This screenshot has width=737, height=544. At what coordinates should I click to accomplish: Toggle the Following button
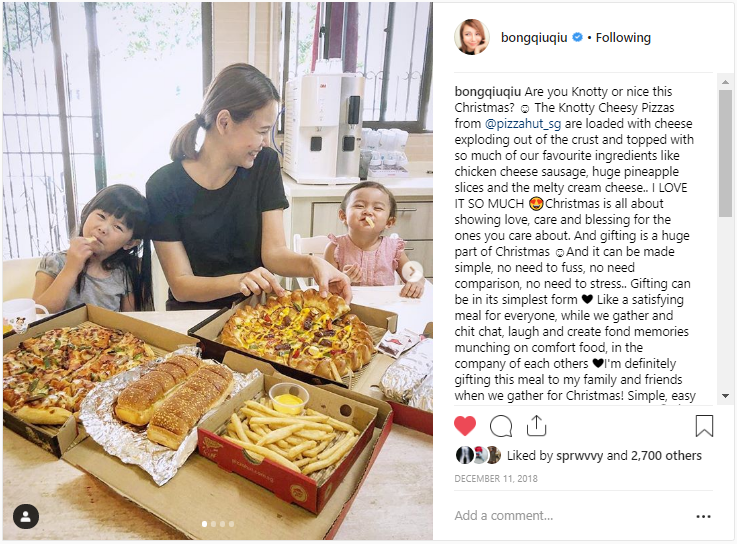[623, 38]
